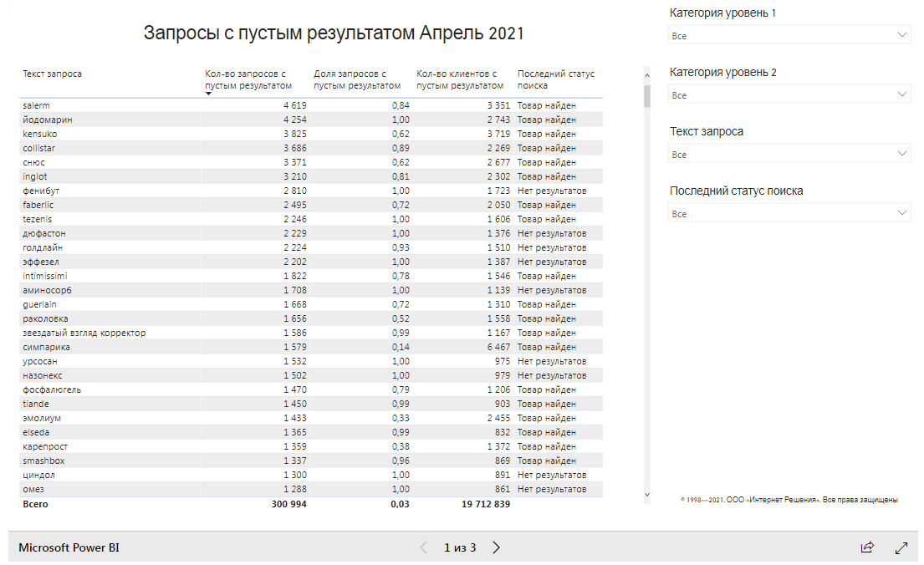
Task: Select the 'collistar' query cell
Action: (39, 148)
